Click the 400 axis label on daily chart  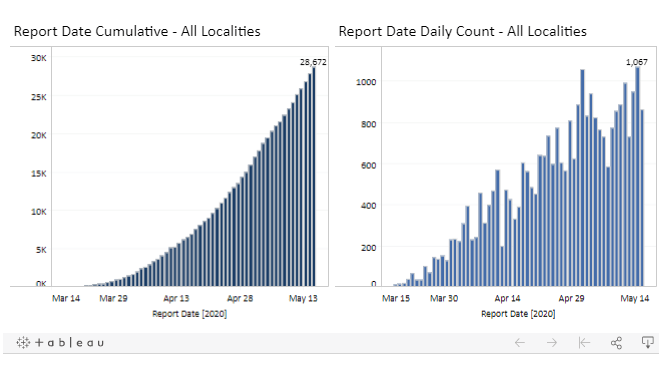pos(369,206)
